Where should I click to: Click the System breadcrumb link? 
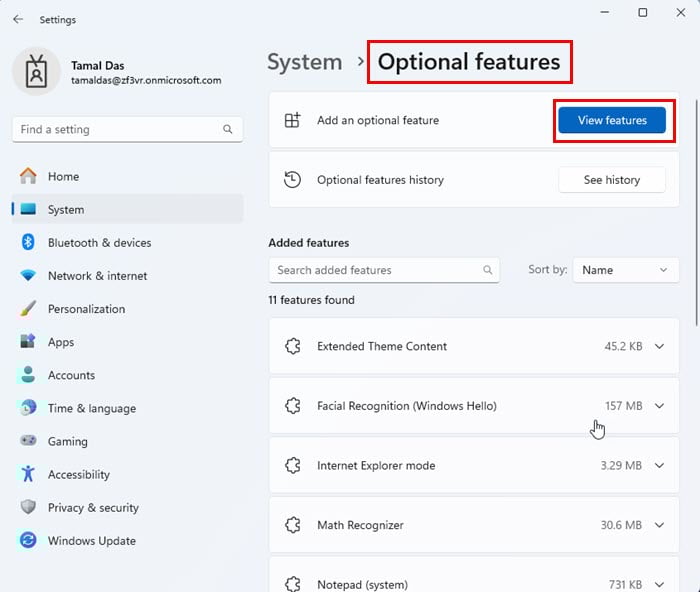pos(306,62)
